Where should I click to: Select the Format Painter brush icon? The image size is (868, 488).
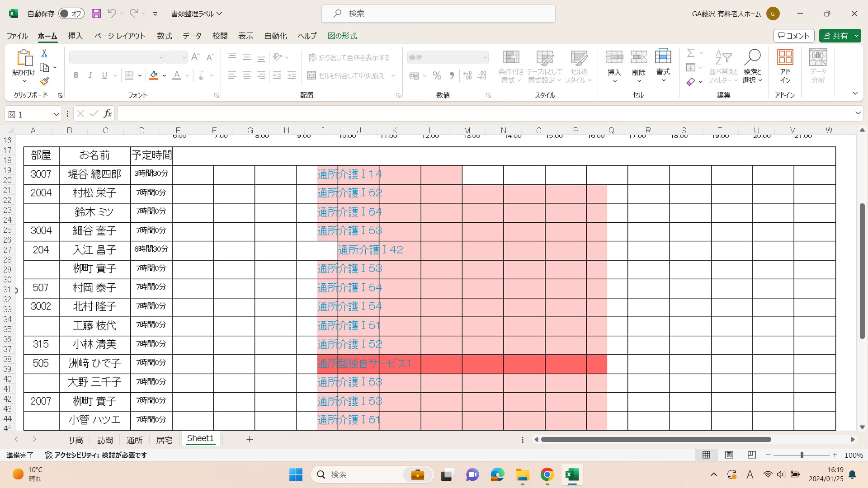pos(44,82)
